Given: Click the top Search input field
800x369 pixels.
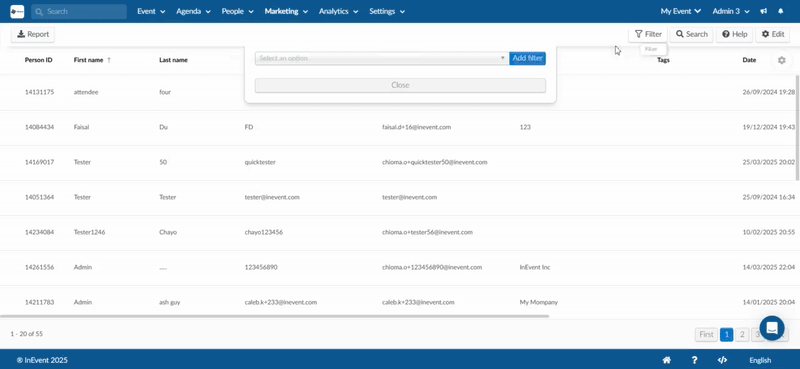Looking at the screenshot, I should coord(79,11).
